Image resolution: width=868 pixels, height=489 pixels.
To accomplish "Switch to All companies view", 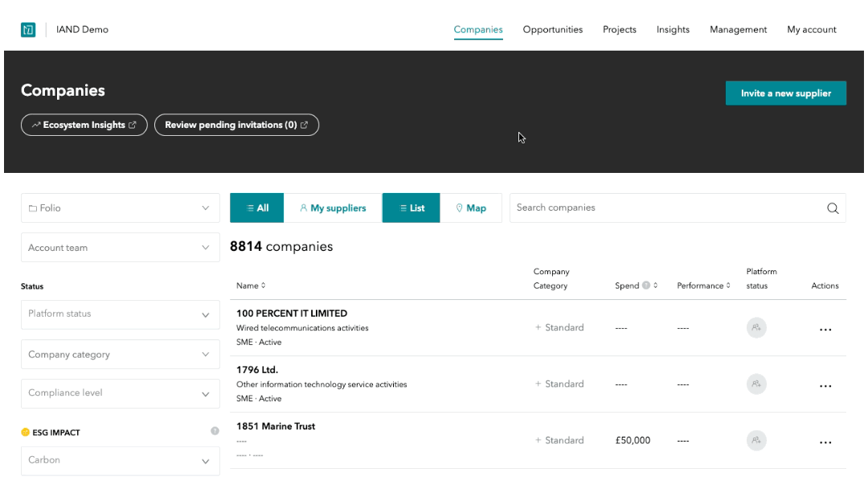I will [x=257, y=208].
